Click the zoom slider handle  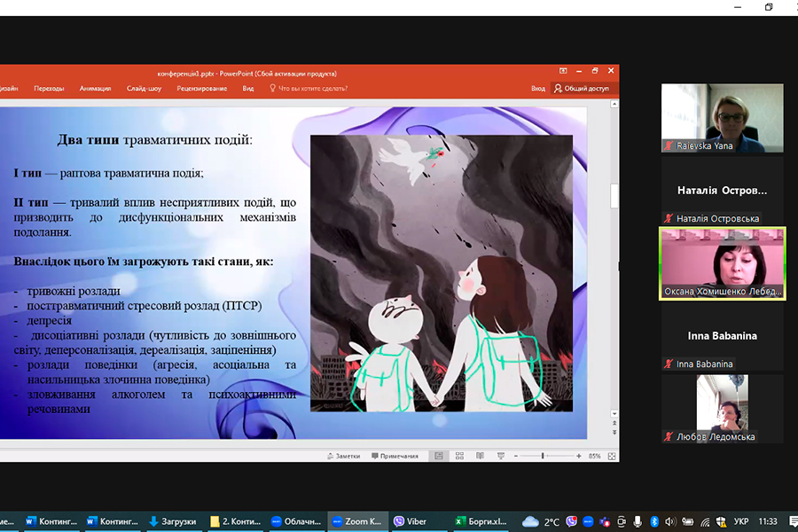544,456
